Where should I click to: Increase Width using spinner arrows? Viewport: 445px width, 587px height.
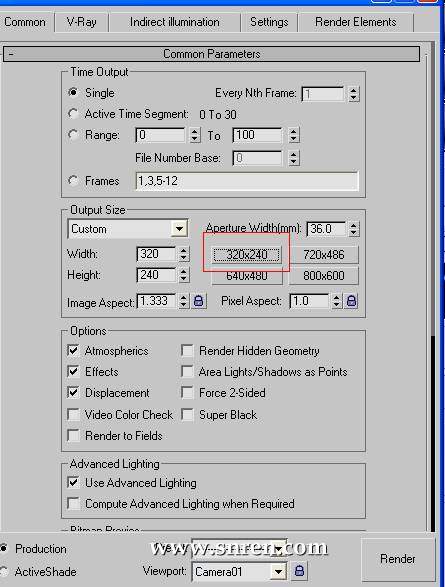183,250
